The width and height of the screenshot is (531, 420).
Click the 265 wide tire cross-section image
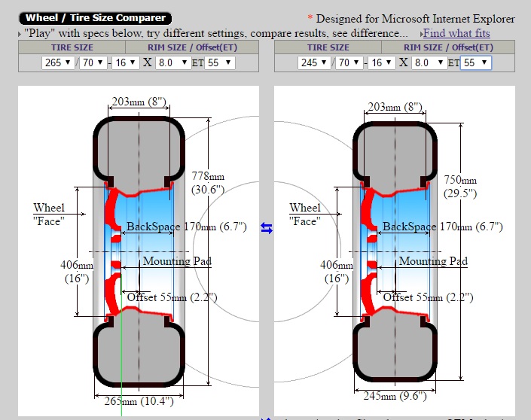[139, 251]
